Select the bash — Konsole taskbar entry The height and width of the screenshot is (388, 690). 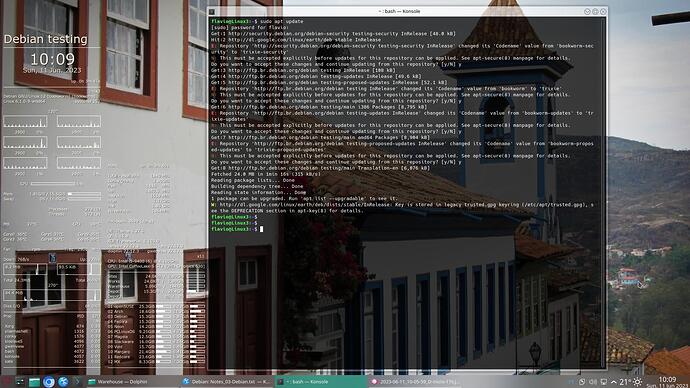click(321, 382)
